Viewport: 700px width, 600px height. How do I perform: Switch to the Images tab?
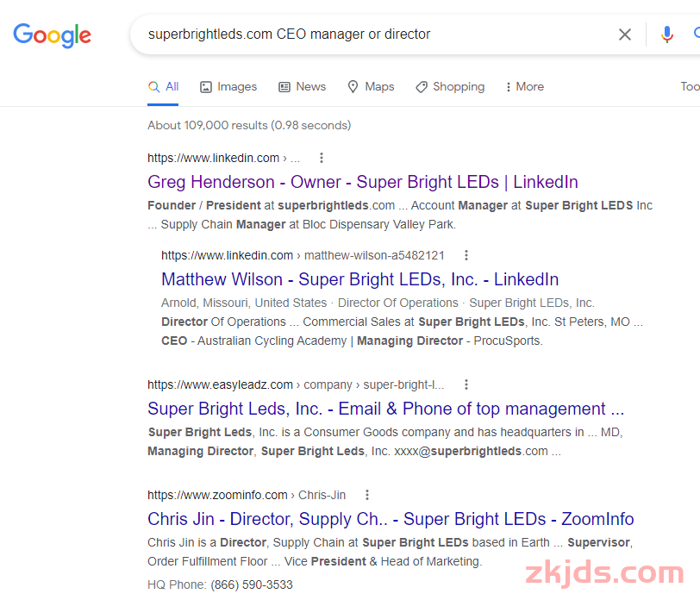228,86
